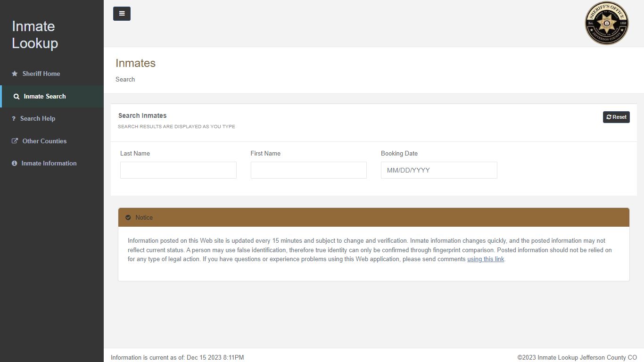The image size is (644, 362).
Task: Click inside the First Name field
Action: point(308,170)
